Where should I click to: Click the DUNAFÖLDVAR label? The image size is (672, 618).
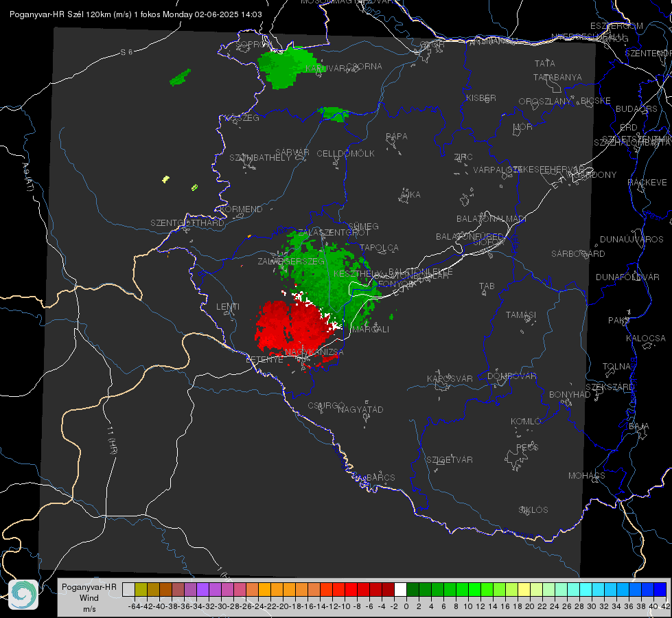tap(627, 277)
